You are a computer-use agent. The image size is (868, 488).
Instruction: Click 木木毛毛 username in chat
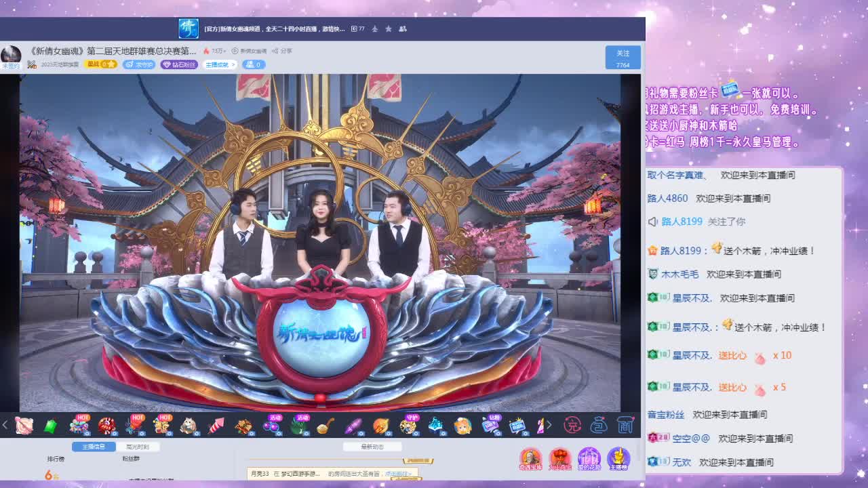pos(679,274)
